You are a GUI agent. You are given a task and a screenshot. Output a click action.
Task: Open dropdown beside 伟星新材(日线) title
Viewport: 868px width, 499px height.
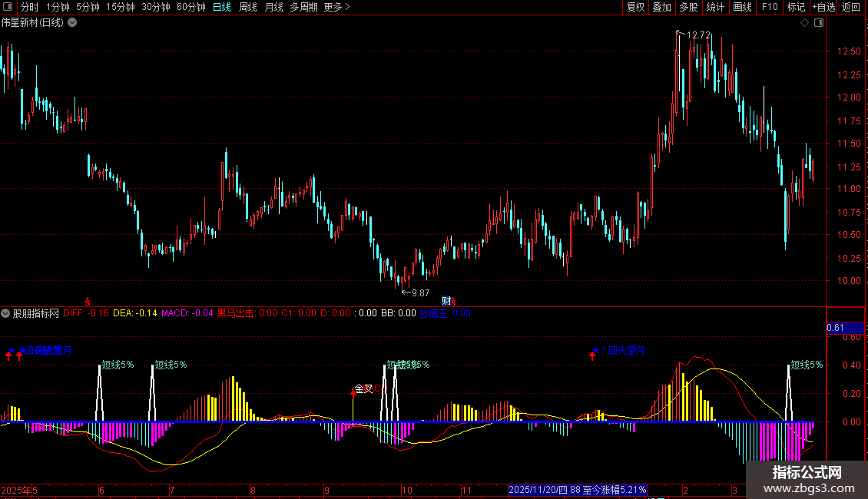72,23
